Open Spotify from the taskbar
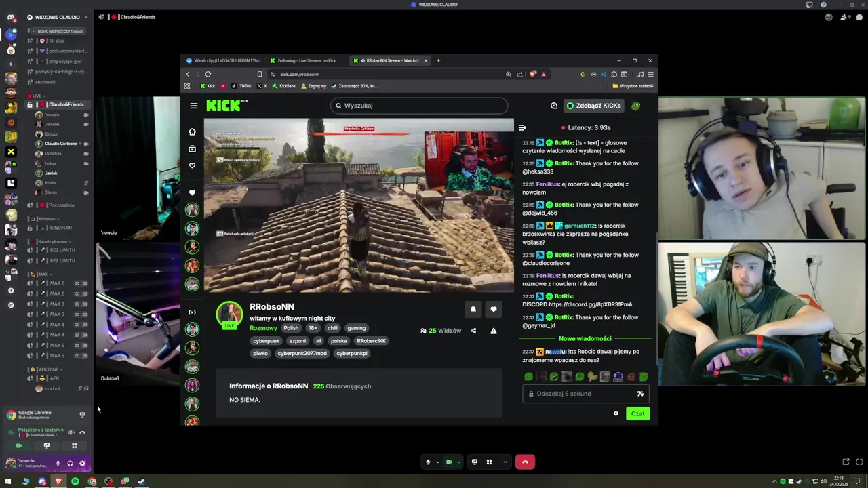Viewport: 868px width, 488px height. (x=75, y=482)
